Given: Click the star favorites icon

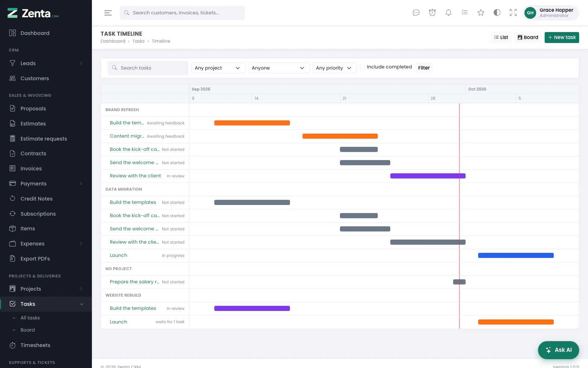Looking at the screenshot, I should coord(481,13).
